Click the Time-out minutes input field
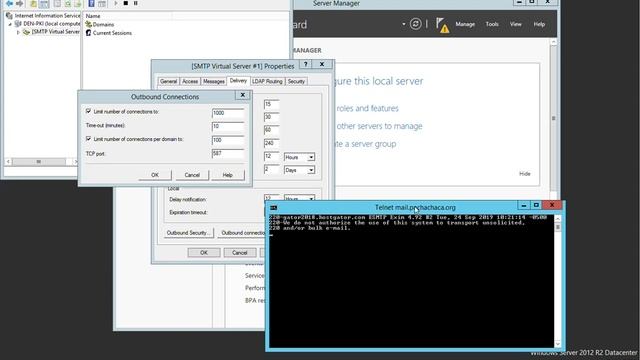Screen dimensions: 640x360 tap(228, 126)
